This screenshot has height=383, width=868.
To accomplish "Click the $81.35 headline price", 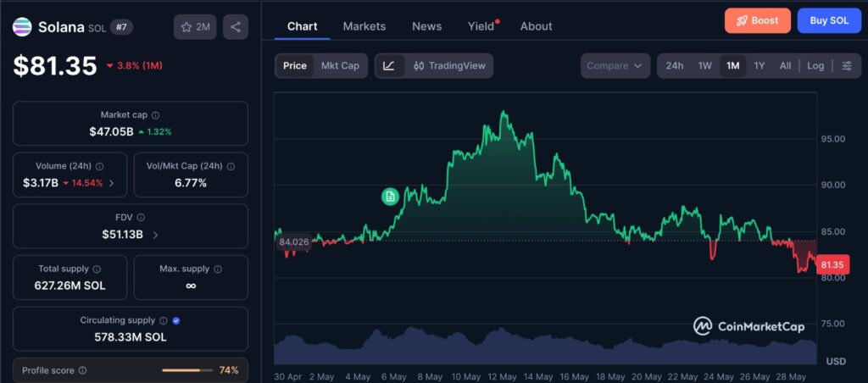I will click(x=55, y=66).
